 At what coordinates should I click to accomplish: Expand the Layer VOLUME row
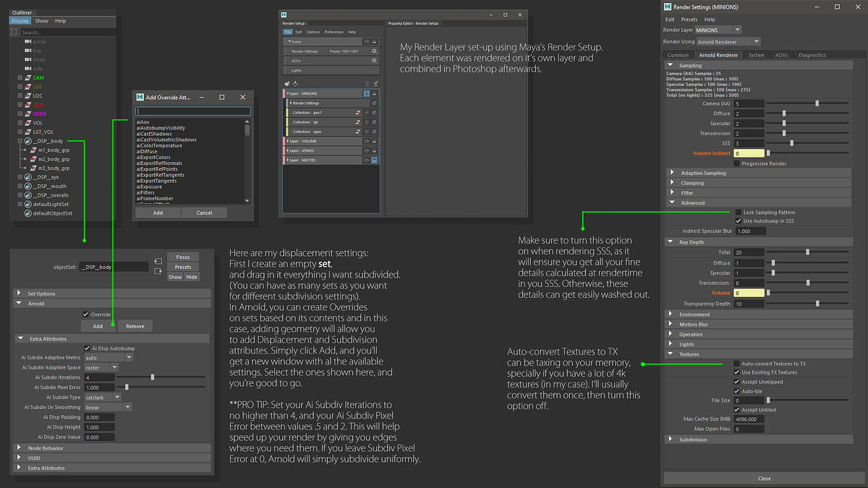pos(286,141)
